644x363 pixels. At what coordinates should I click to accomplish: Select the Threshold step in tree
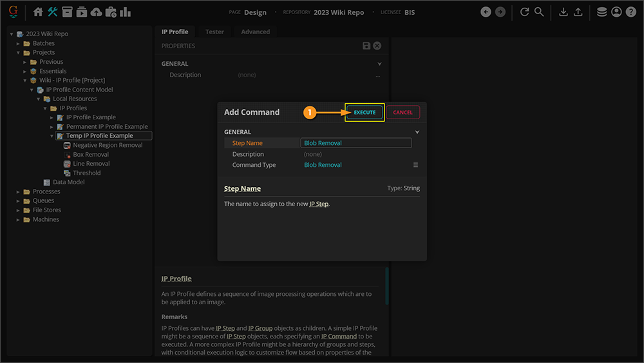tap(86, 173)
